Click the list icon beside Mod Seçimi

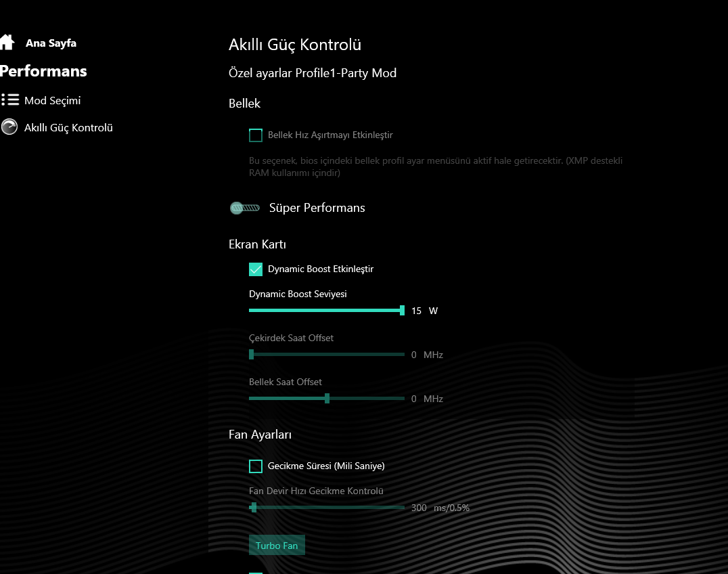(x=9, y=100)
